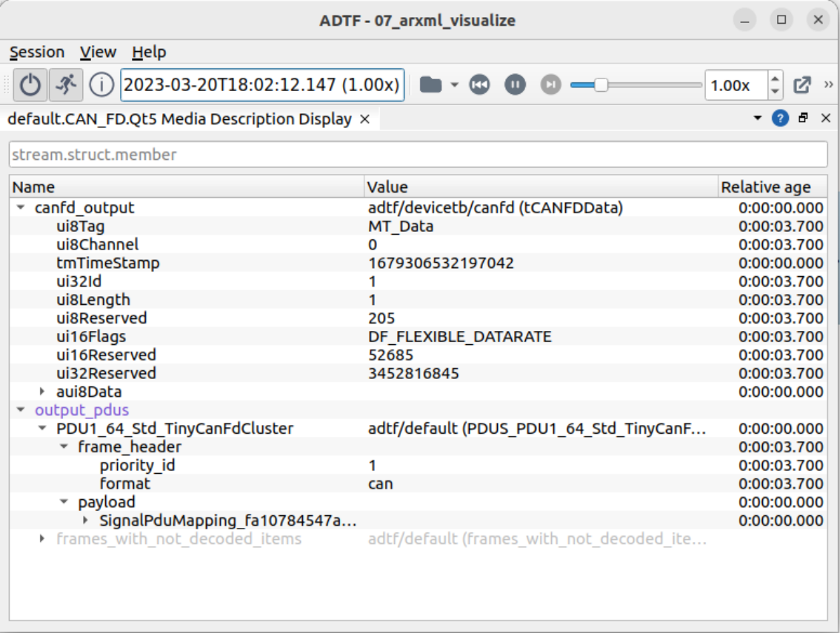The height and width of the screenshot is (633, 840).
Task: Click the power (init) toolbar button
Action: (x=30, y=85)
